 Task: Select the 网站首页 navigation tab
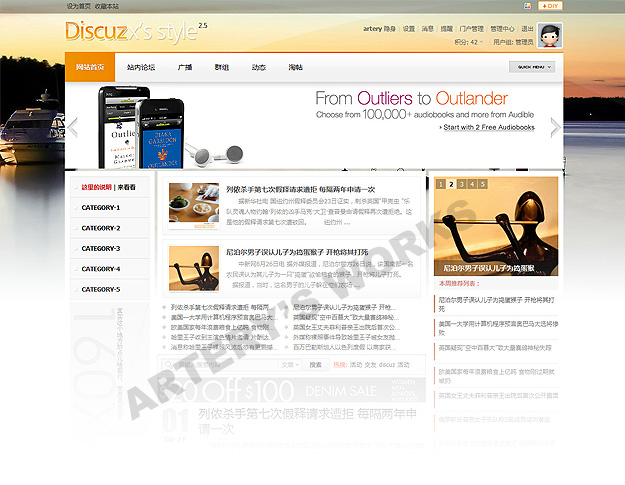tap(90, 67)
